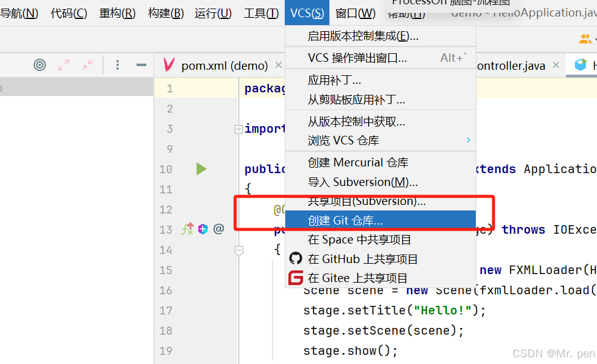Click the @ annotation gutter icon on line 13
597x364 pixels.
[219, 229]
